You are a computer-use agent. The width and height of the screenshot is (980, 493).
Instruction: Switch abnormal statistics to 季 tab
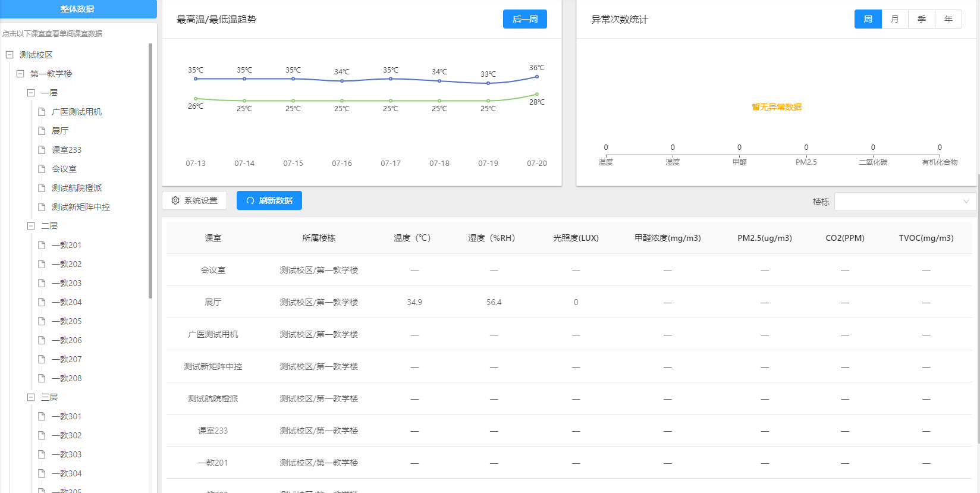tap(922, 19)
